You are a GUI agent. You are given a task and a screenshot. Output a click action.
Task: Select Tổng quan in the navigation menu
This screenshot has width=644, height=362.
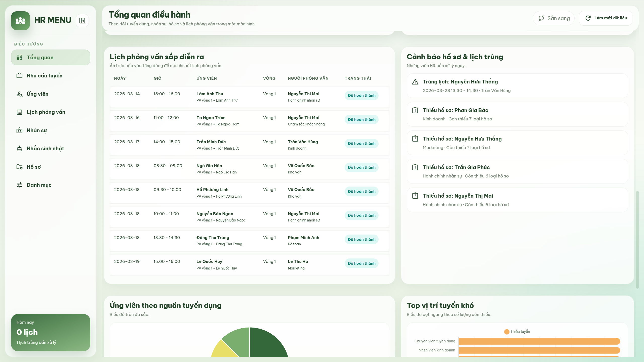(50, 57)
